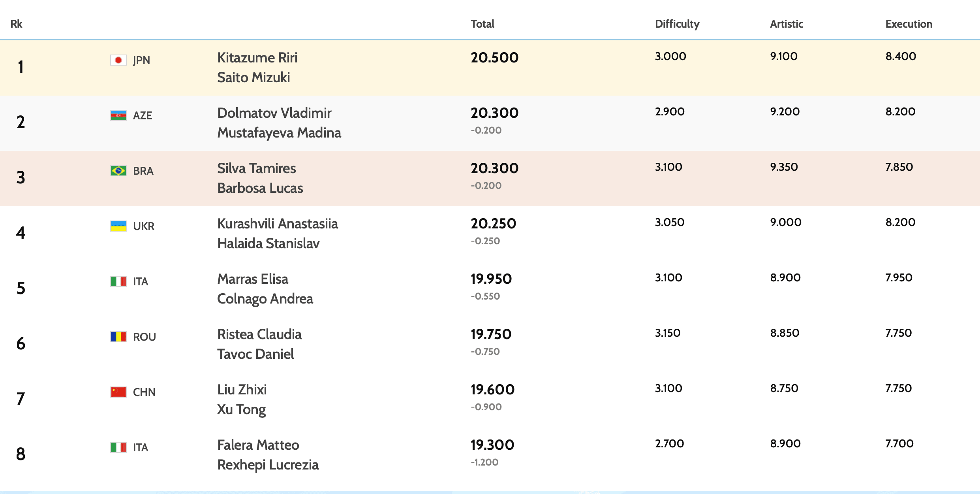Select athlete name Kurashvili Anastasiia

click(x=278, y=224)
